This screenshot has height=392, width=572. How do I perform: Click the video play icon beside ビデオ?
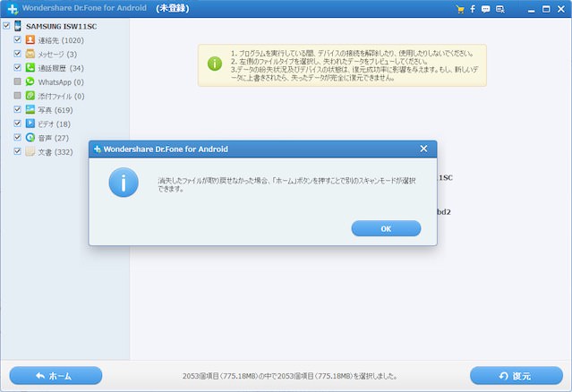tap(30, 124)
